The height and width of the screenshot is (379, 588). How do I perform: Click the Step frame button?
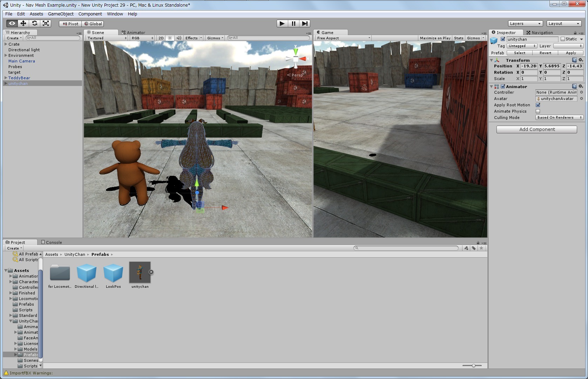tap(305, 24)
